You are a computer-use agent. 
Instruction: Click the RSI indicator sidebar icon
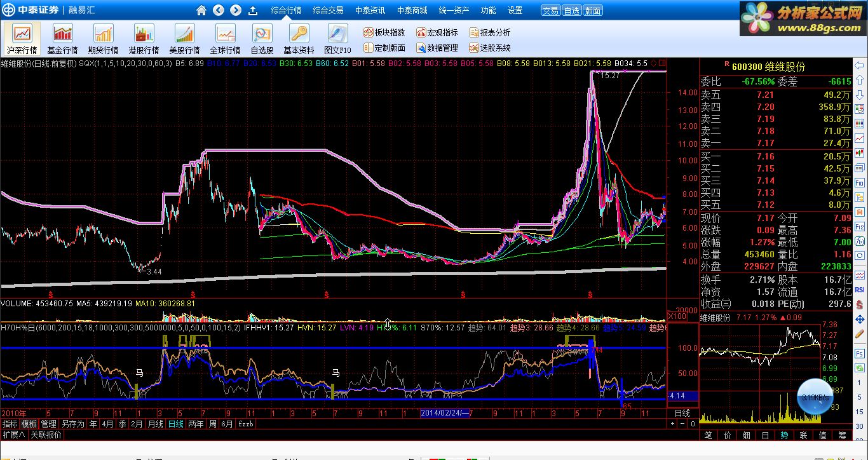coord(858,289)
